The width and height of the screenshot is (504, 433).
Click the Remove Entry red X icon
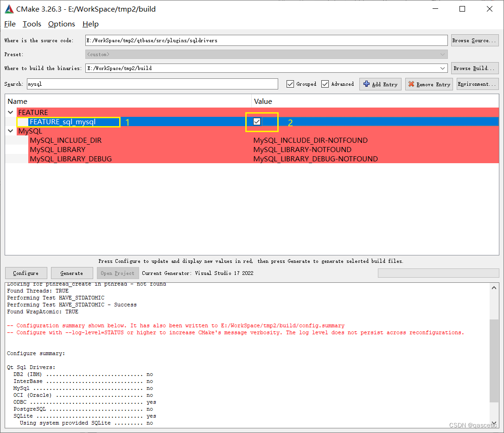coord(411,84)
